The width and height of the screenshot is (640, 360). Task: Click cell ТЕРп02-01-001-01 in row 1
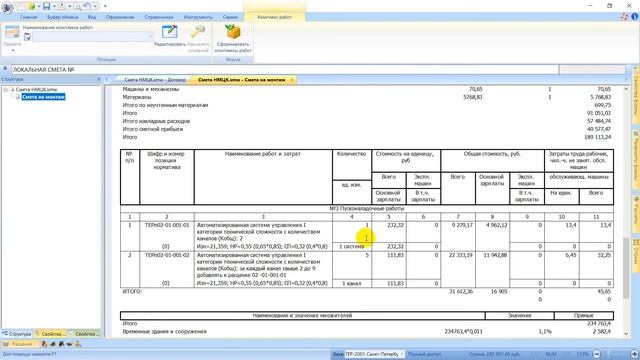tap(167, 225)
